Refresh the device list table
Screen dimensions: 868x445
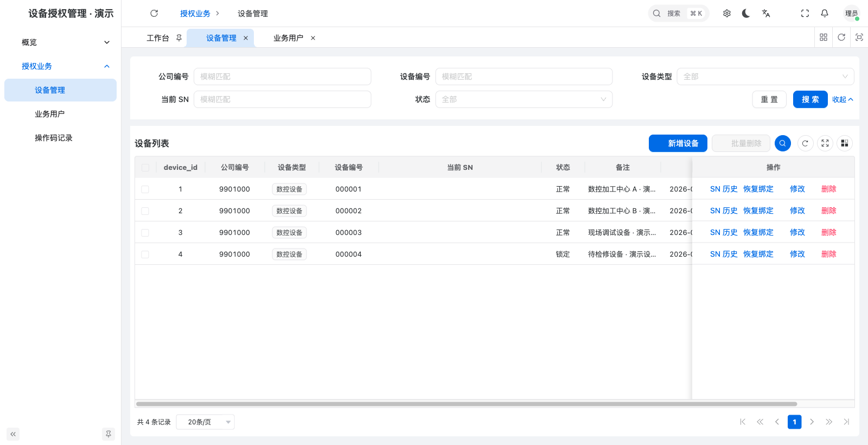click(805, 143)
